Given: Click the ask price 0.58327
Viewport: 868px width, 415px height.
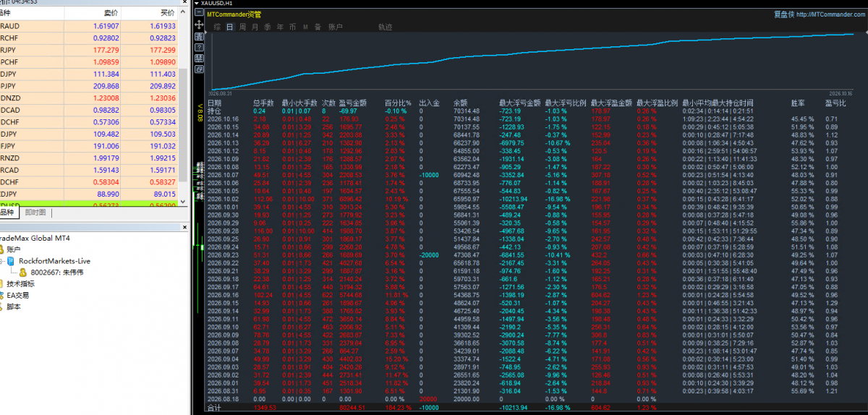Looking at the screenshot, I should pyautogui.click(x=162, y=182).
